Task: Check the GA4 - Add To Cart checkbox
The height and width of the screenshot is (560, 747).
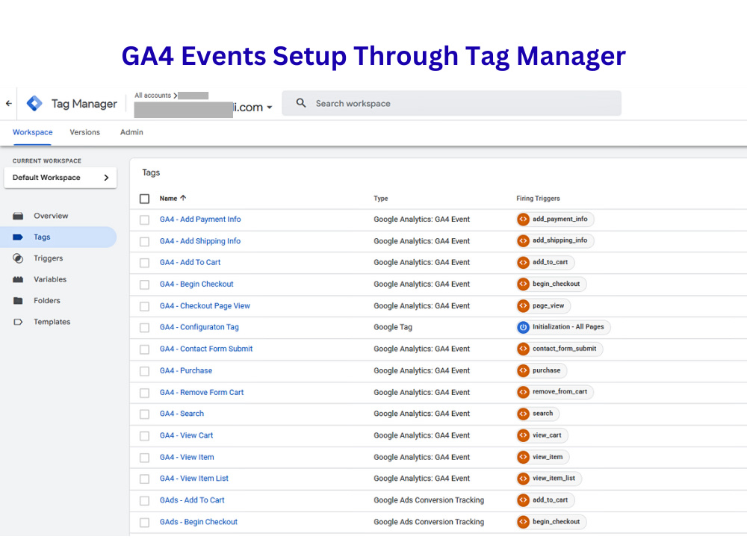Action: pyautogui.click(x=144, y=263)
